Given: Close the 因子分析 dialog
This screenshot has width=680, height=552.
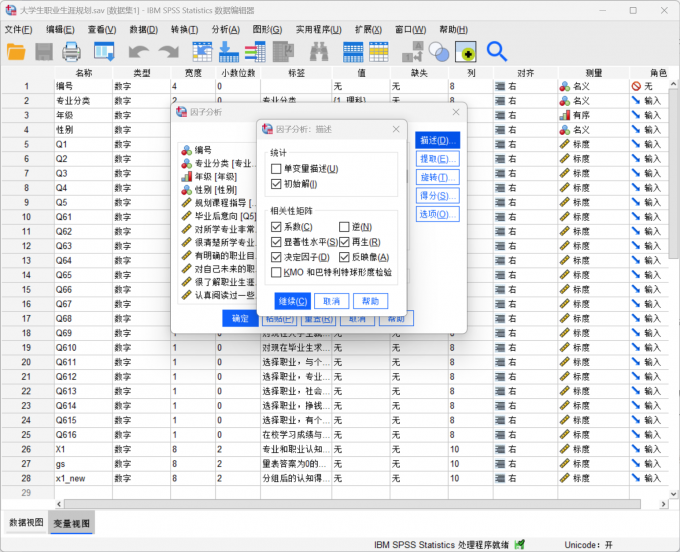Looking at the screenshot, I should [456, 112].
